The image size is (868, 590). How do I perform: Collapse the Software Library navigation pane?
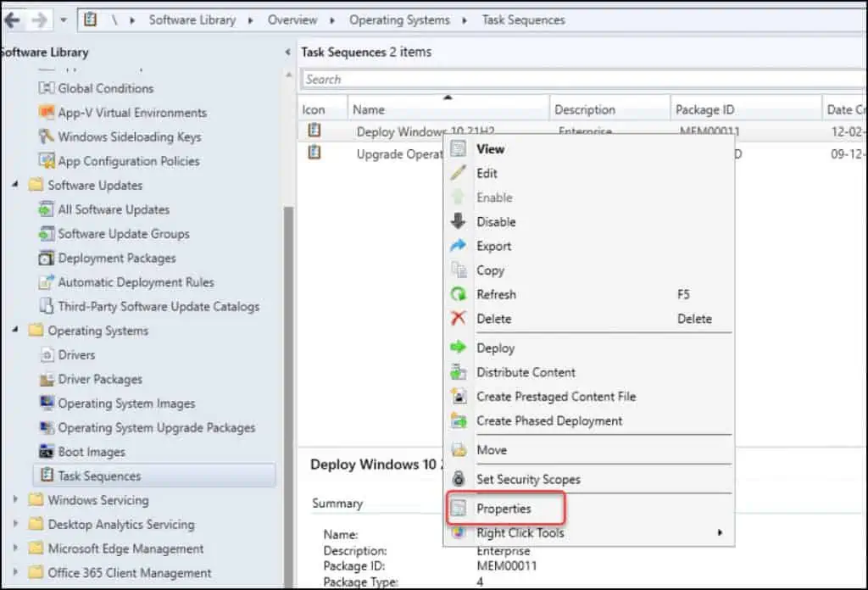tap(288, 52)
